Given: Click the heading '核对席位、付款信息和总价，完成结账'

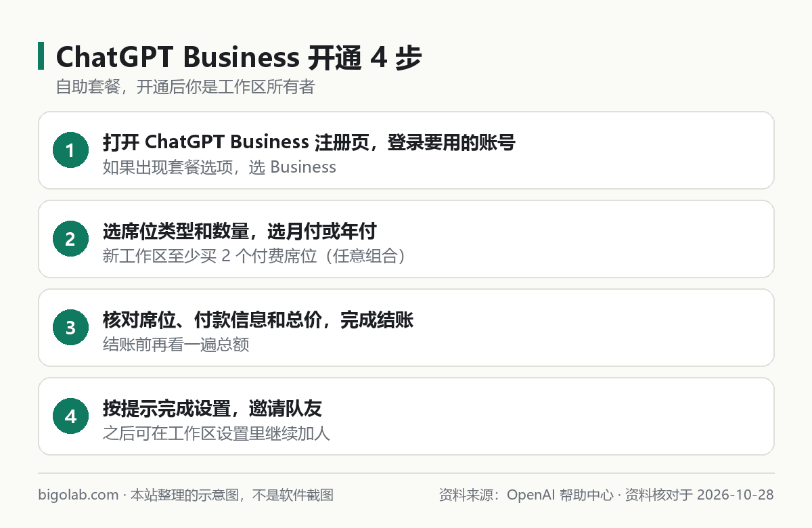Looking at the screenshot, I should click(x=258, y=320).
